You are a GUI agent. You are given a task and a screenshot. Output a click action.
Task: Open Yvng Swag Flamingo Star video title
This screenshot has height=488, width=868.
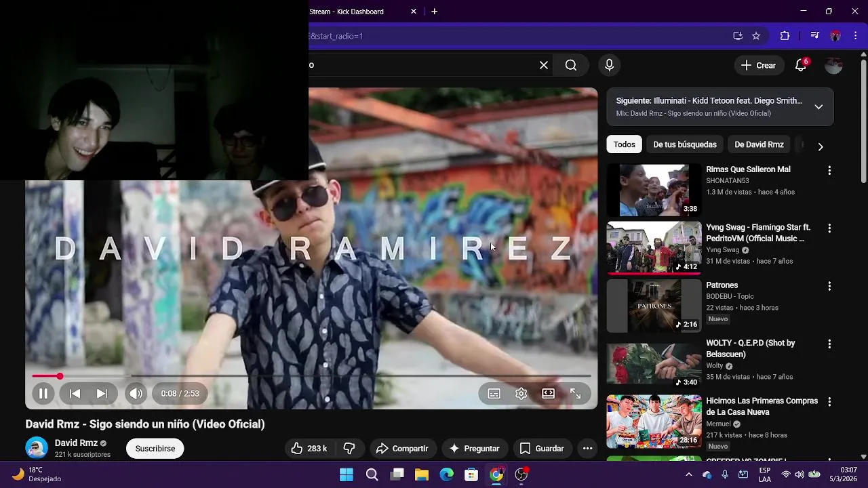(x=758, y=233)
